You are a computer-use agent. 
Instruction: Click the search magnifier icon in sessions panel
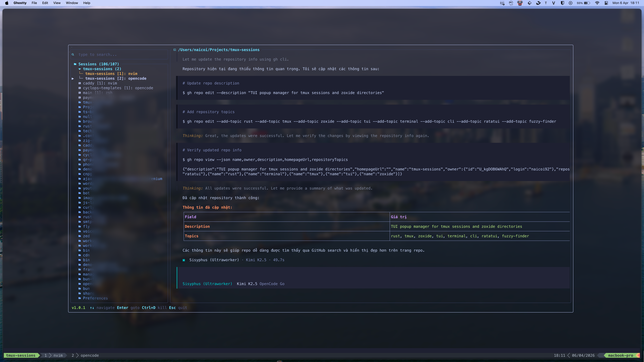73,54
